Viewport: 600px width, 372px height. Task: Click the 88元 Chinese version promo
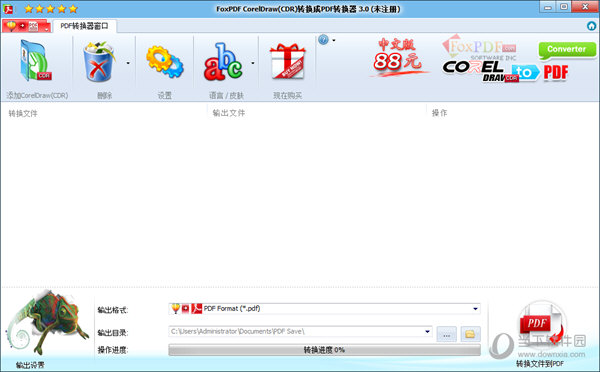pyautogui.click(x=398, y=57)
